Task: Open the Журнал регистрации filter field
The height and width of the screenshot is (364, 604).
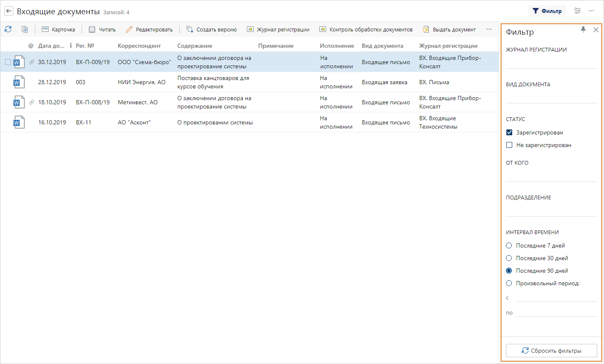Action: tap(551, 62)
